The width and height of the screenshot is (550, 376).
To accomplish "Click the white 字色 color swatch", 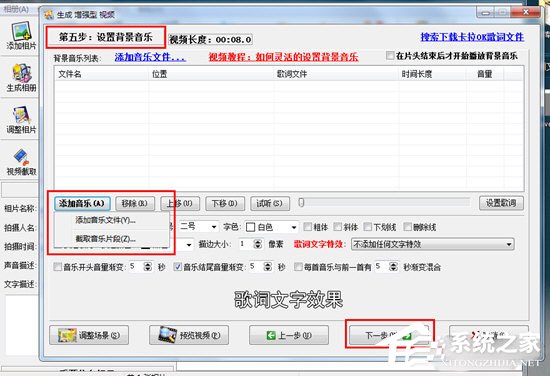I will pos(250,227).
